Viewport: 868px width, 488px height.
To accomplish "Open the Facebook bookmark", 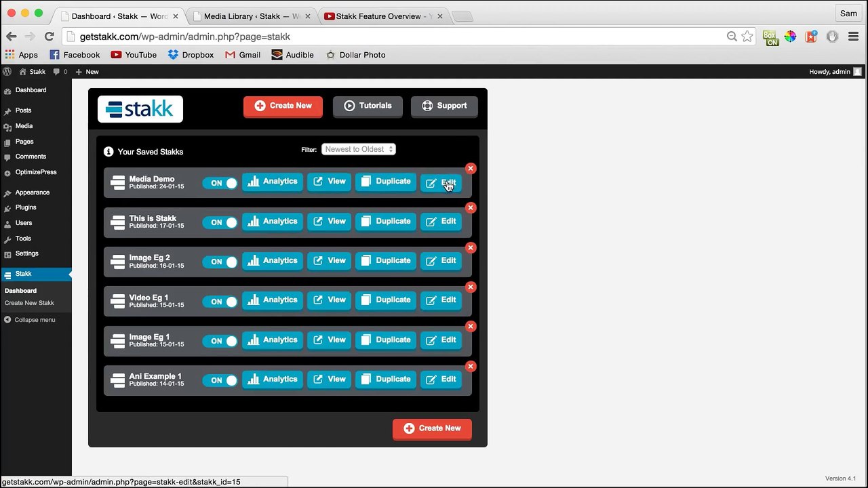I will [75, 55].
